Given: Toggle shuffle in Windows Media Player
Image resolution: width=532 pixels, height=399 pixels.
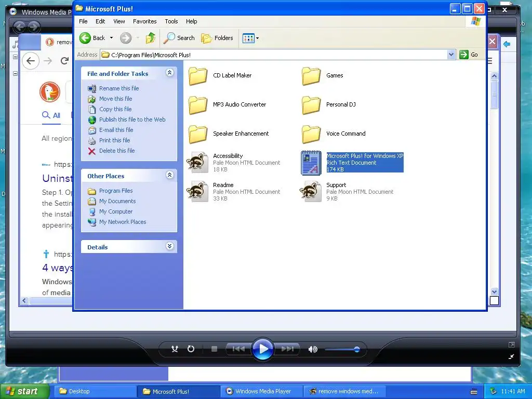Looking at the screenshot, I should pyautogui.click(x=175, y=349).
